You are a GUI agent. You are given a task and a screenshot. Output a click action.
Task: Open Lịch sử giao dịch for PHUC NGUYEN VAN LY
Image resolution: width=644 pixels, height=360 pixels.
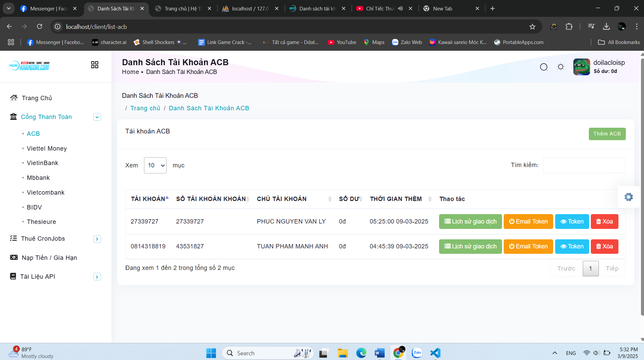point(470,222)
